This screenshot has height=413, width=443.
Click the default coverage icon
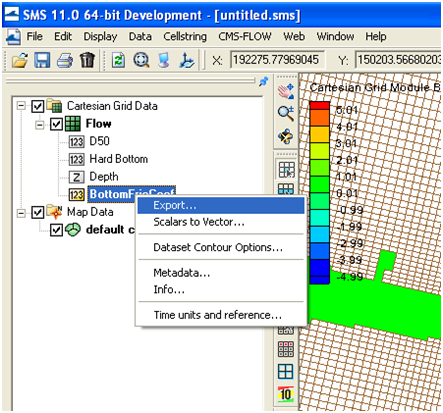click(73, 230)
